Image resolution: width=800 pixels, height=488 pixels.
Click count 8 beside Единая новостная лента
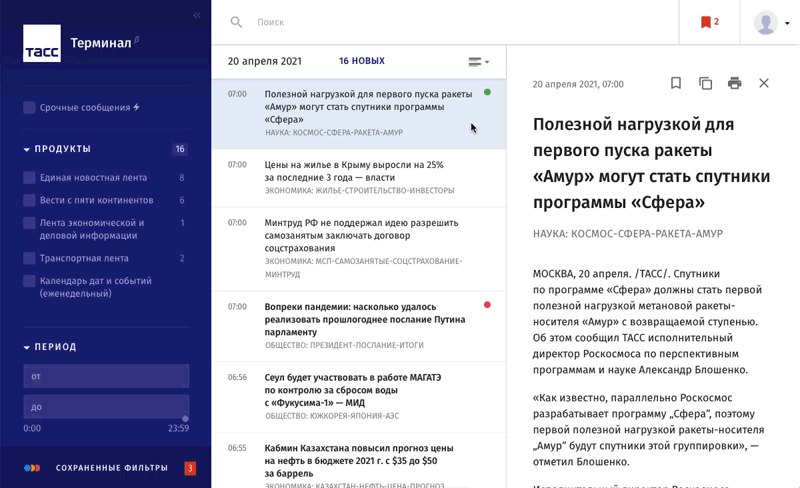coord(182,178)
